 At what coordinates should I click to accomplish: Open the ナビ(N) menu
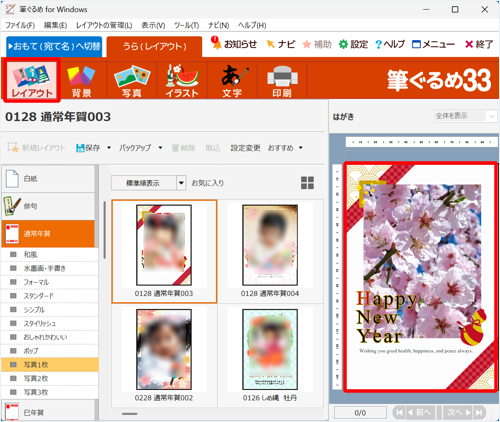[x=218, y=25]
